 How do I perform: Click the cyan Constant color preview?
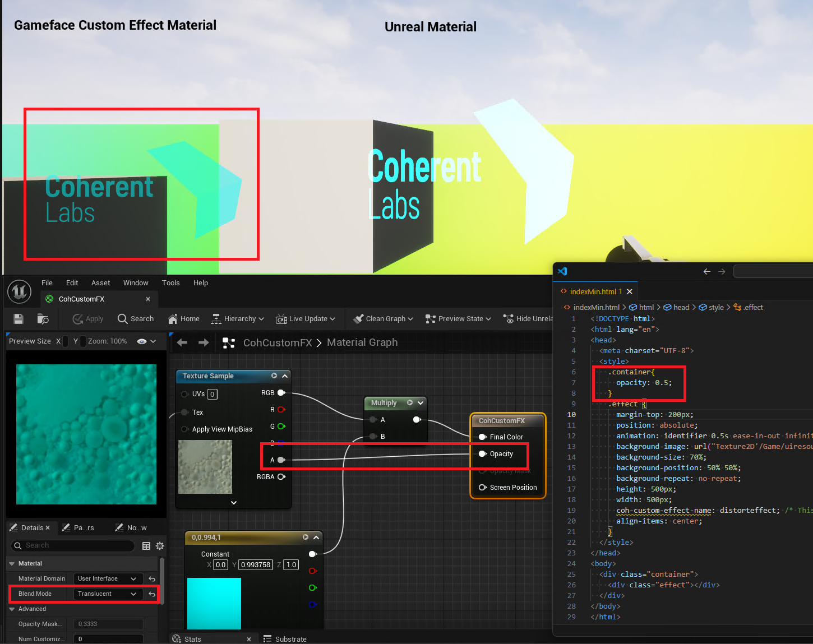pos(214,603)
